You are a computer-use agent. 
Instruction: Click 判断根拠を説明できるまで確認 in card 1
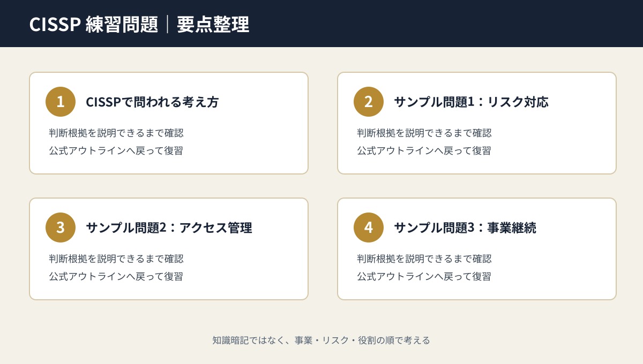(116, 133)
